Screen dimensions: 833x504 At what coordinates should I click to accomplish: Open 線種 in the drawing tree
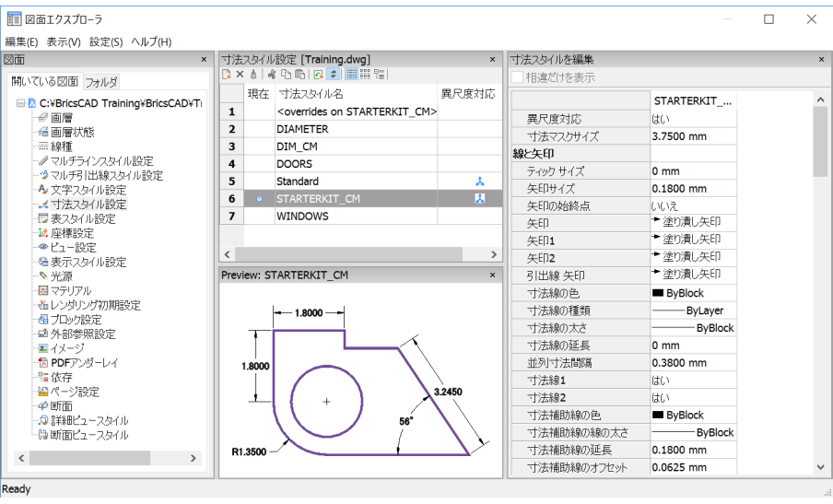pyautogui.click(x=62, y=147)
